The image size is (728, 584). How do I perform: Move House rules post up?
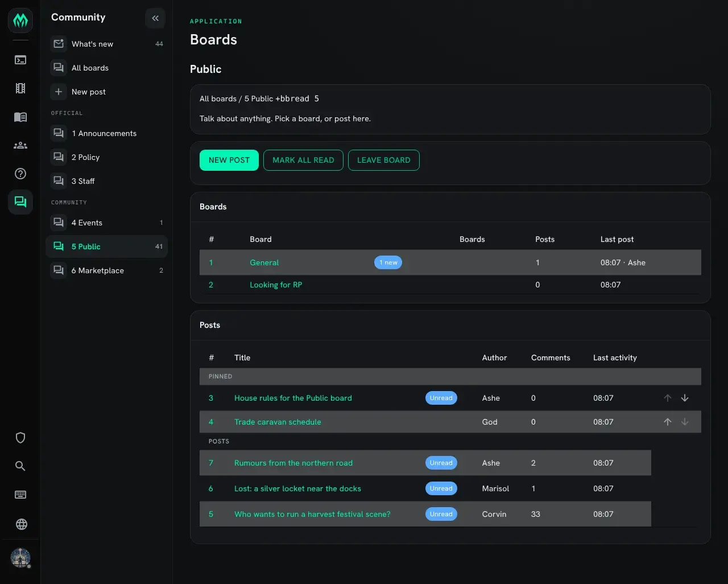tap(668, 398)
